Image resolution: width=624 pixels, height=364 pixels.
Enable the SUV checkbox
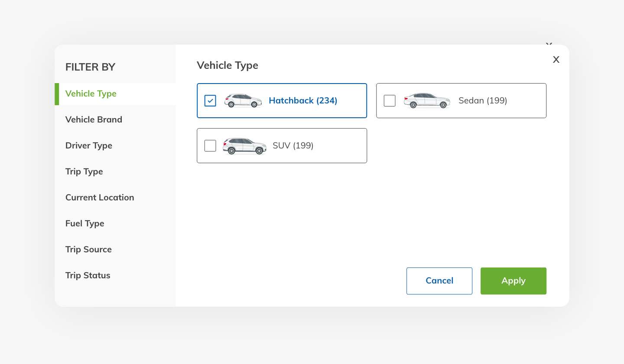click(x=210, y=146)
